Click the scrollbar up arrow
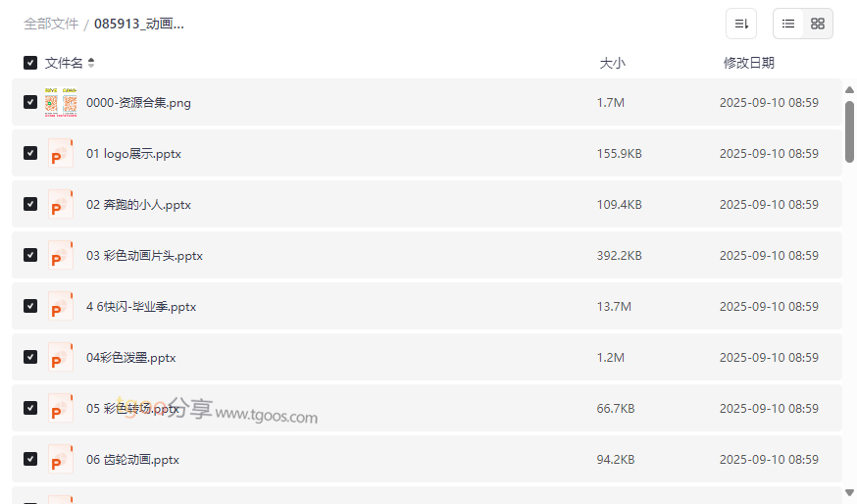The width and height of the screenshot is (857, 504). (849, 90)
